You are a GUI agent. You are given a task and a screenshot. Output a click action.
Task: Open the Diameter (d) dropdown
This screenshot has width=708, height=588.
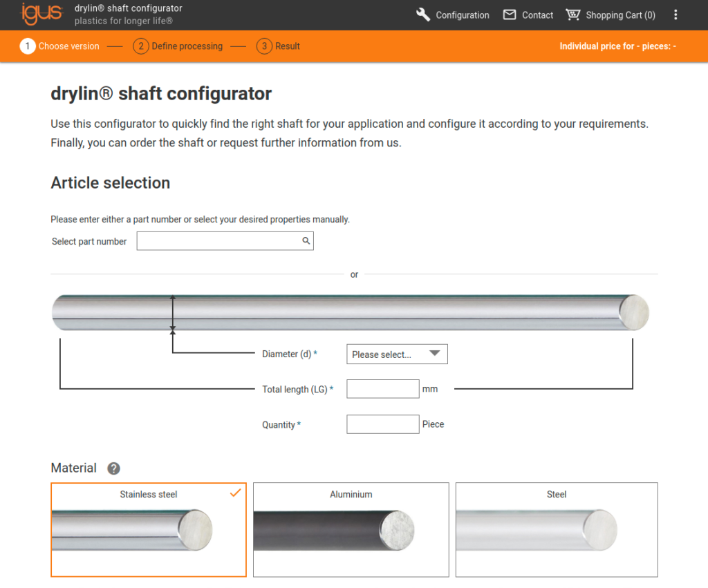[397, 354]
